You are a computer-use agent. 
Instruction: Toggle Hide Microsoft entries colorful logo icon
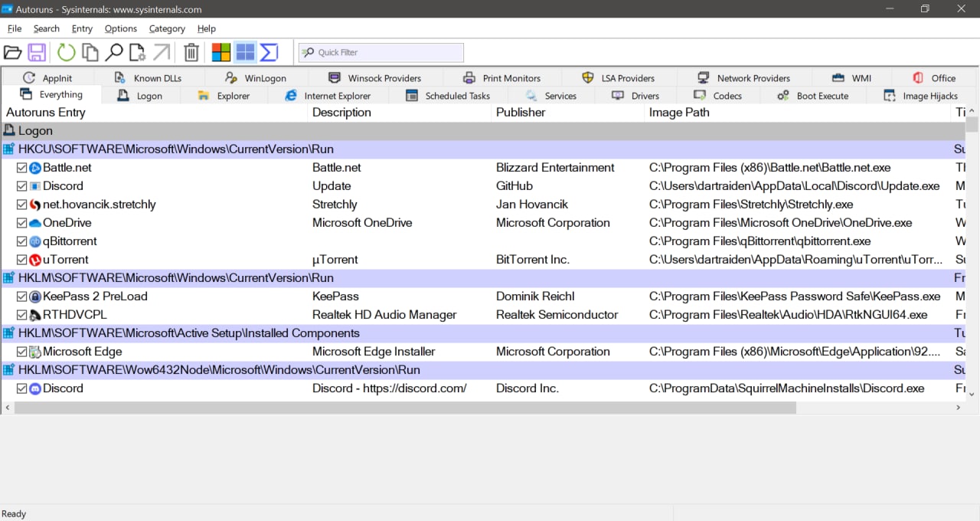(x=221, y=52)
